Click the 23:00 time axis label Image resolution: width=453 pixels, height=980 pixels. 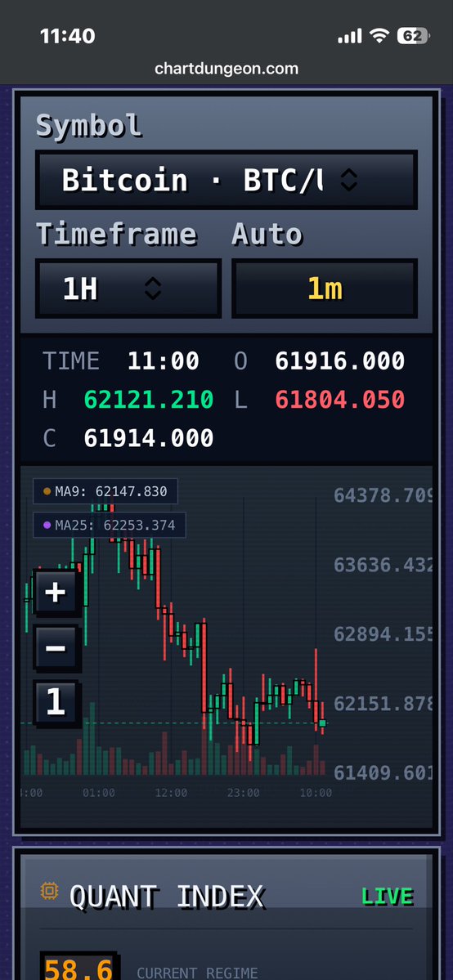point(244,793)
